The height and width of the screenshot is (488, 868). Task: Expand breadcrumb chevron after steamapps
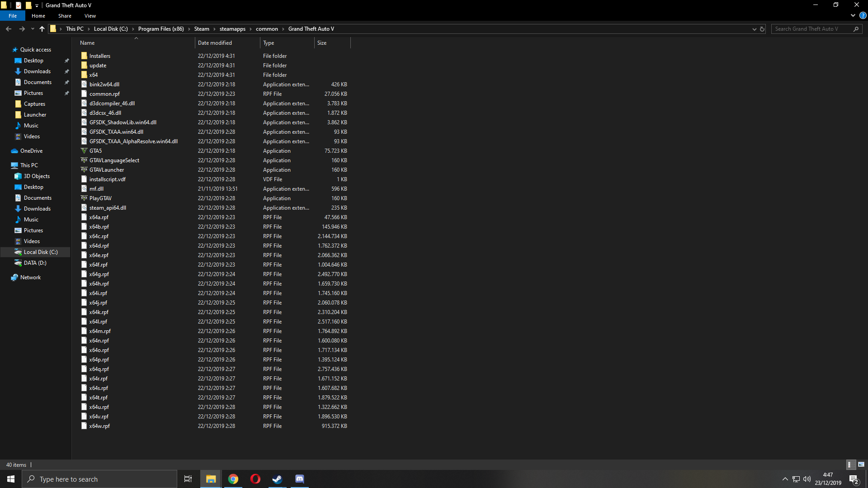(251, 29)
